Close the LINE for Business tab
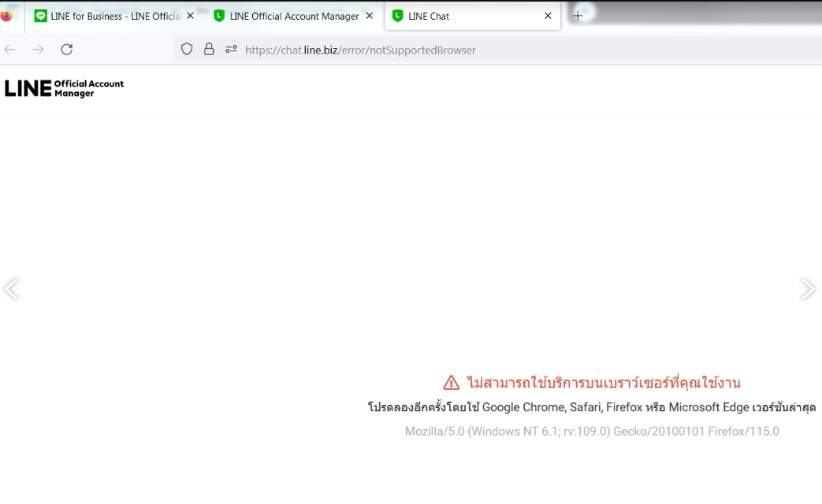The width and height of the screenshot is (822, 504). 190,17
